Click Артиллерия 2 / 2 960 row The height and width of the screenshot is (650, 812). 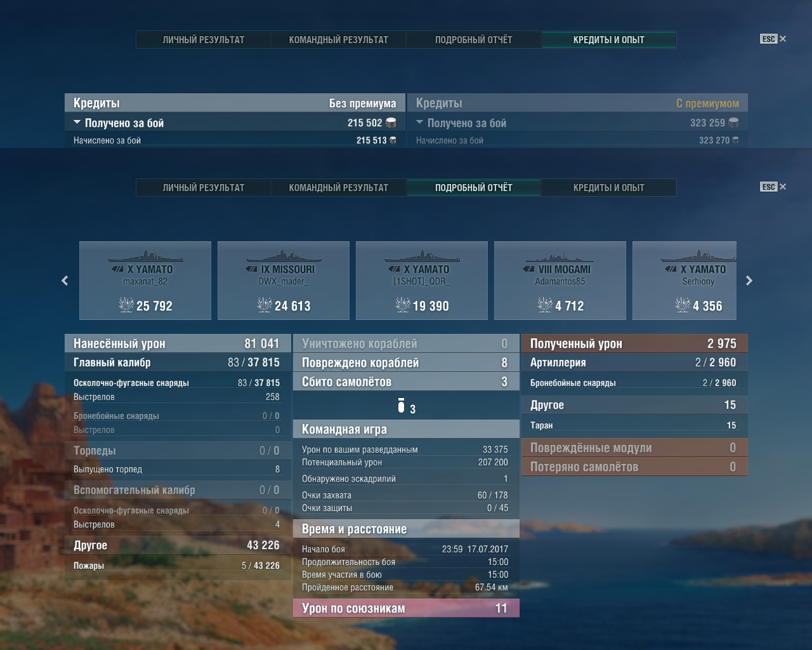click(x=634, y=362)
